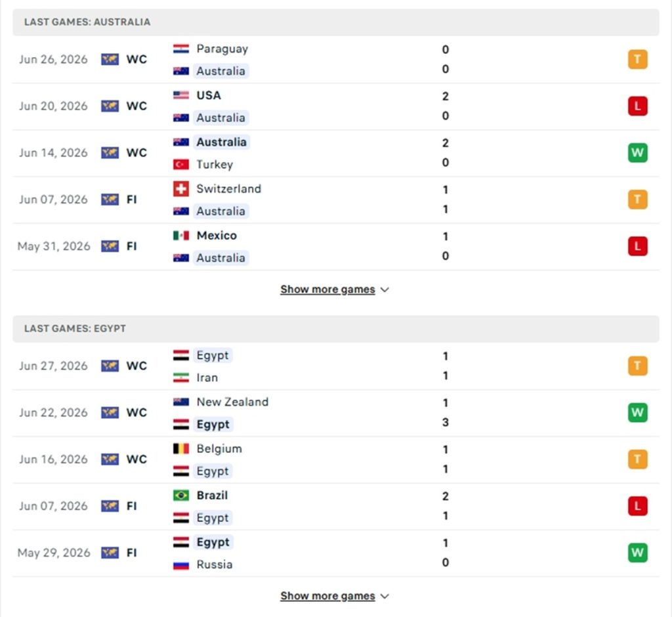Expand more games under Egypt section
The image size is (672, 617).
(335, 596)
